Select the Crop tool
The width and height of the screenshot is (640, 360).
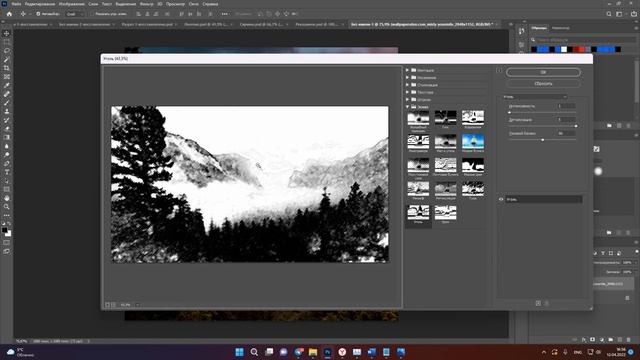[x=7, y=68]
